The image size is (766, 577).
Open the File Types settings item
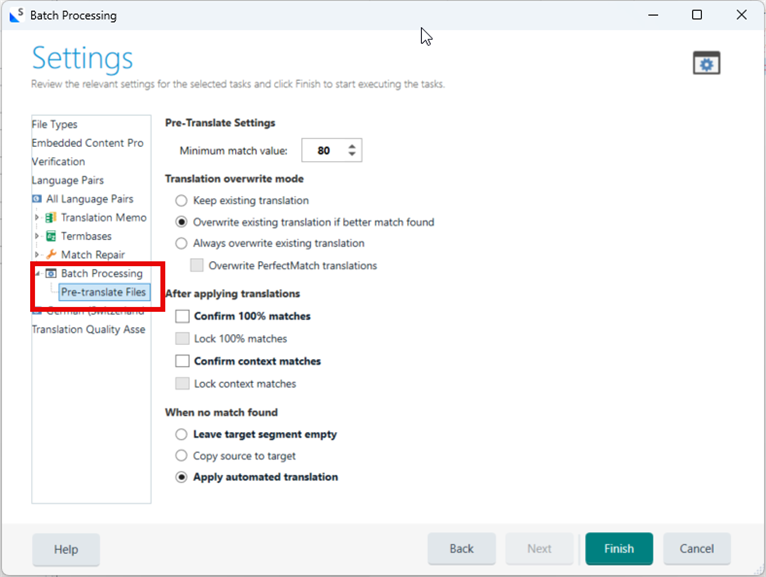(x=54, y=124)
